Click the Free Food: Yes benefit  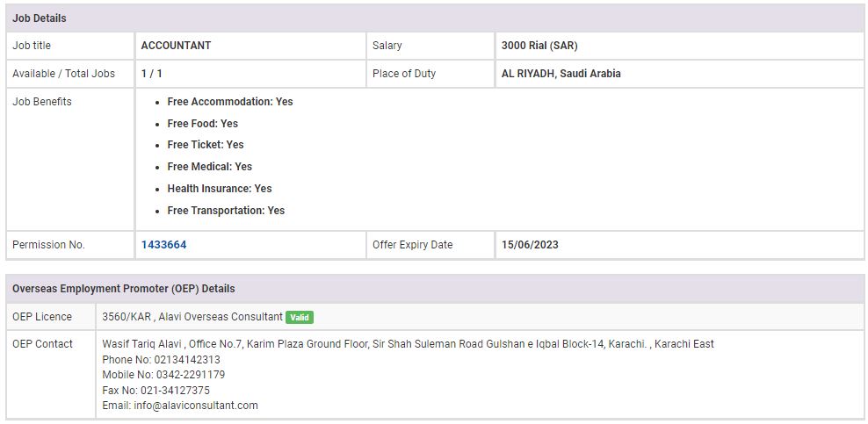click(x=202, y=124)
